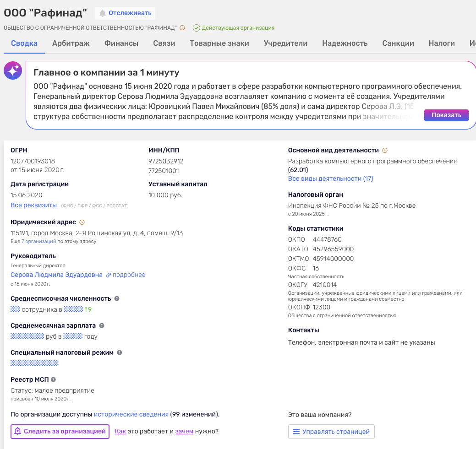The height and width of the screenshot is (449, 476).
Task: Click clock icon next to full company name
Action: [x=182, y=28]
